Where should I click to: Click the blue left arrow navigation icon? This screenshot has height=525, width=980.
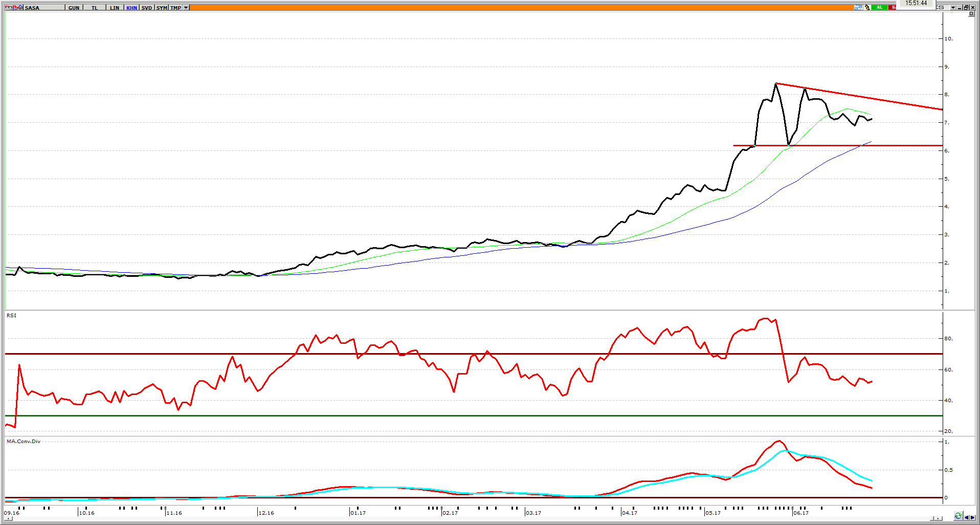click(x=967, y=517)
